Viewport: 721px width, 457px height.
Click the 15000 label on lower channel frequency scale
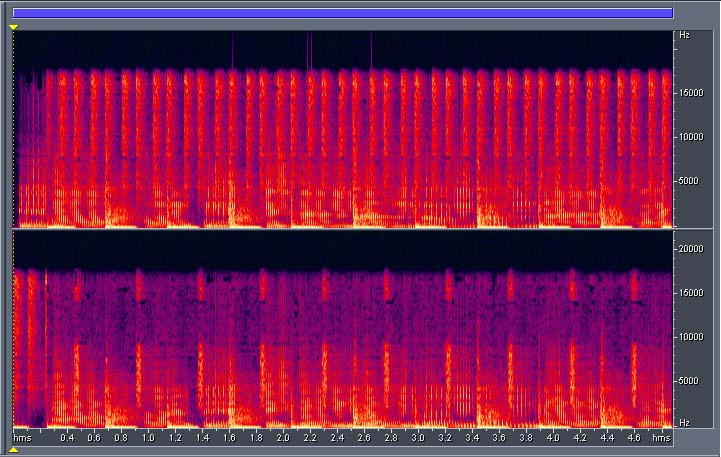coord(691,293)
